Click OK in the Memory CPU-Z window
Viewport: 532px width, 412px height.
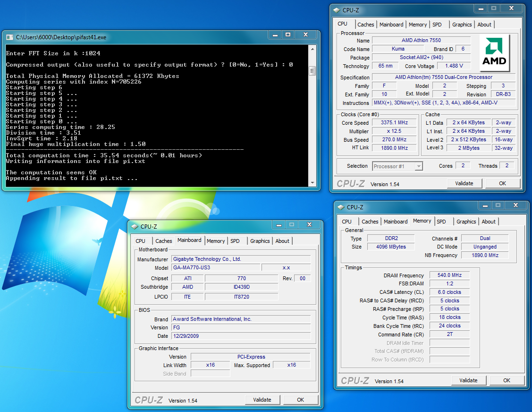[x=507, y=380]
